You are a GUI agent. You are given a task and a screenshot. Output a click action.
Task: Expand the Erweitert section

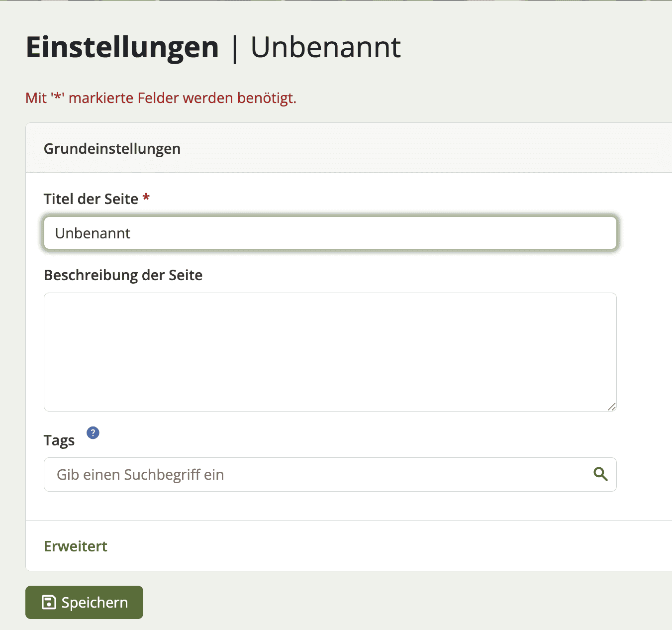[76, 546]
